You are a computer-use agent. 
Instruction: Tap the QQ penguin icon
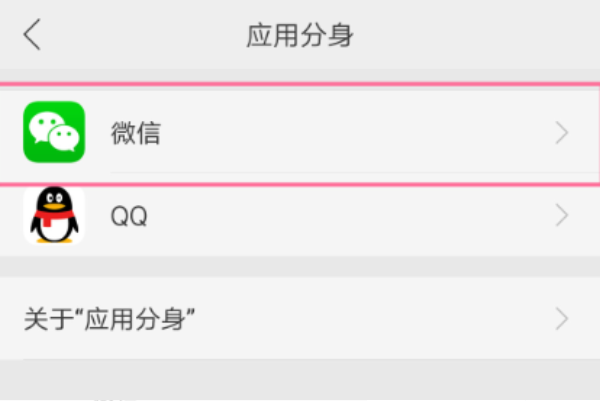(53, 216)
